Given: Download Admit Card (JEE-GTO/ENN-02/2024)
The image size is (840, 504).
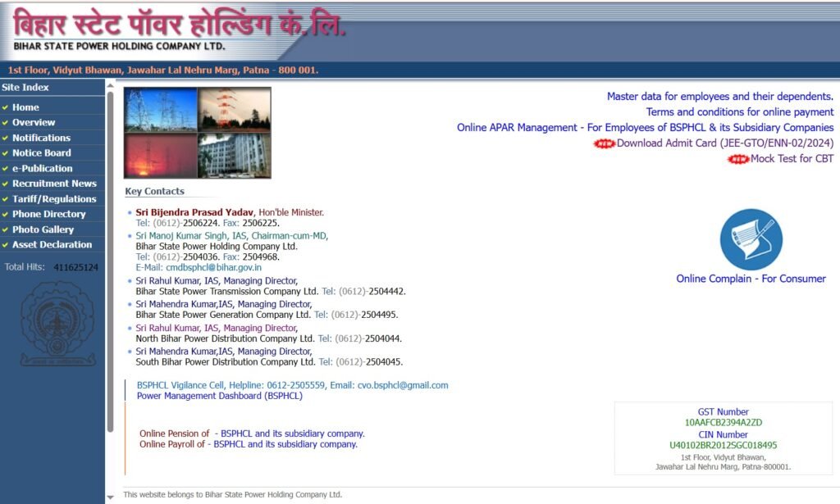Looking at the screenshot, I should 725,143.
